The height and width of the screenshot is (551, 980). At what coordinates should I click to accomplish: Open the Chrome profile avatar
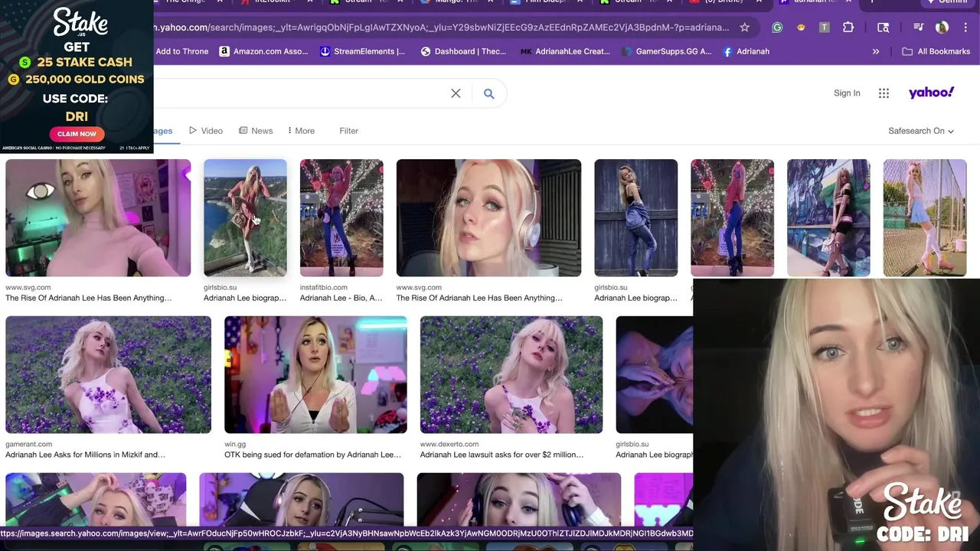942,28
